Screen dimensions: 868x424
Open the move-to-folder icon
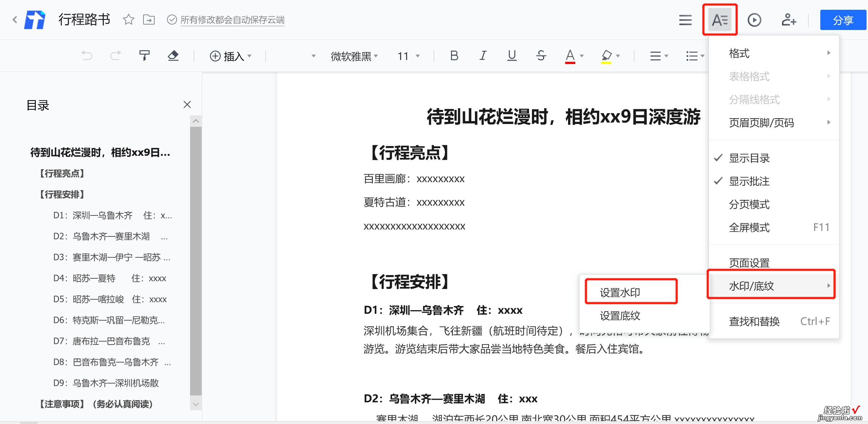(x=149, y=20)
